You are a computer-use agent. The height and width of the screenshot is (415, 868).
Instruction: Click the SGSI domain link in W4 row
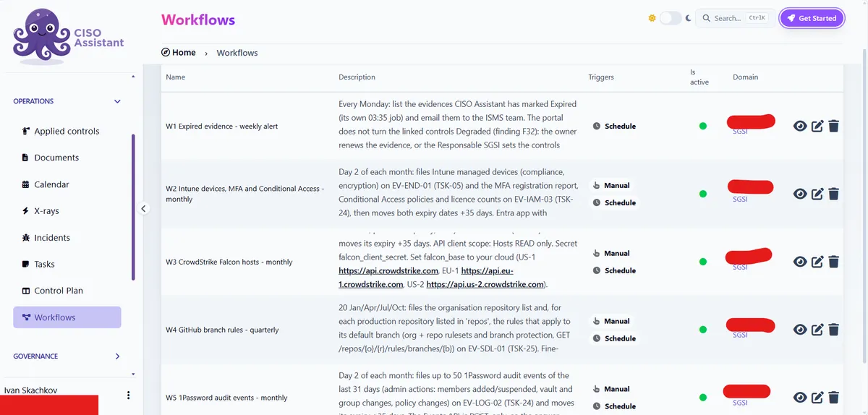click(x=740, y=335)
